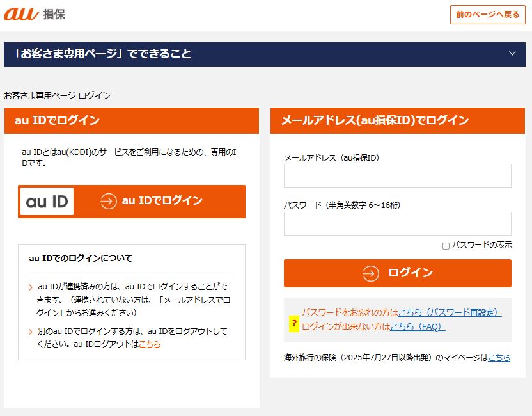Click the yellow question mark icon
Viewport: 532px width, 416px height.
[x=294, y=323]
